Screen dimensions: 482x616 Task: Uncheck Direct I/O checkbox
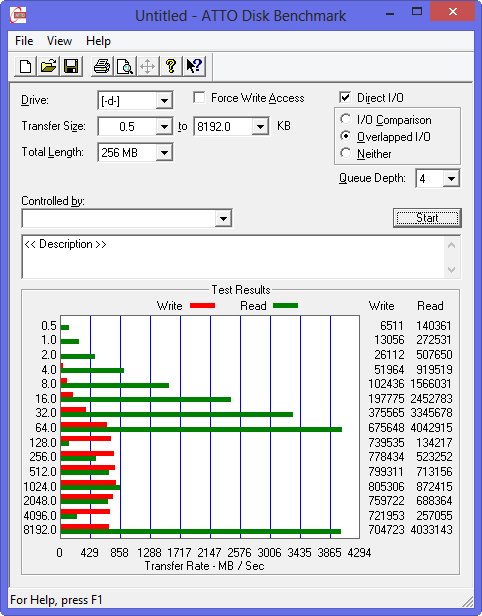345,97
